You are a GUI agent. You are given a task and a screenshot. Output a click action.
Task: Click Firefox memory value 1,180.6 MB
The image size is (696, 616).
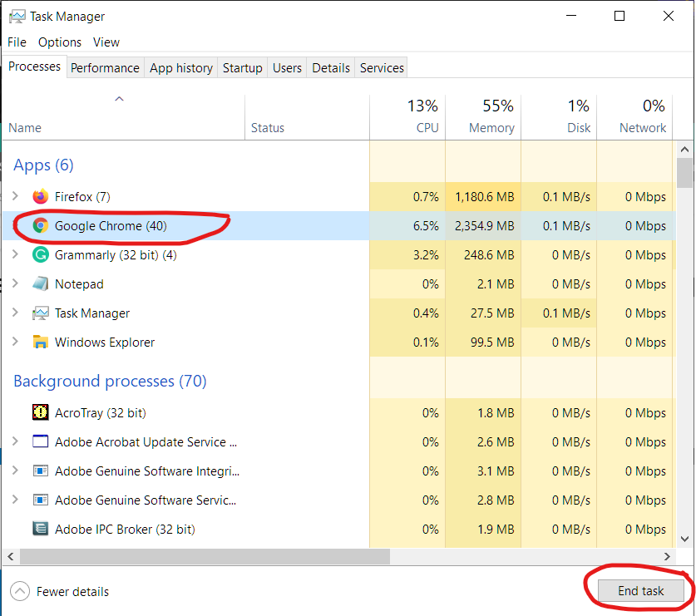tap(485, 197)
